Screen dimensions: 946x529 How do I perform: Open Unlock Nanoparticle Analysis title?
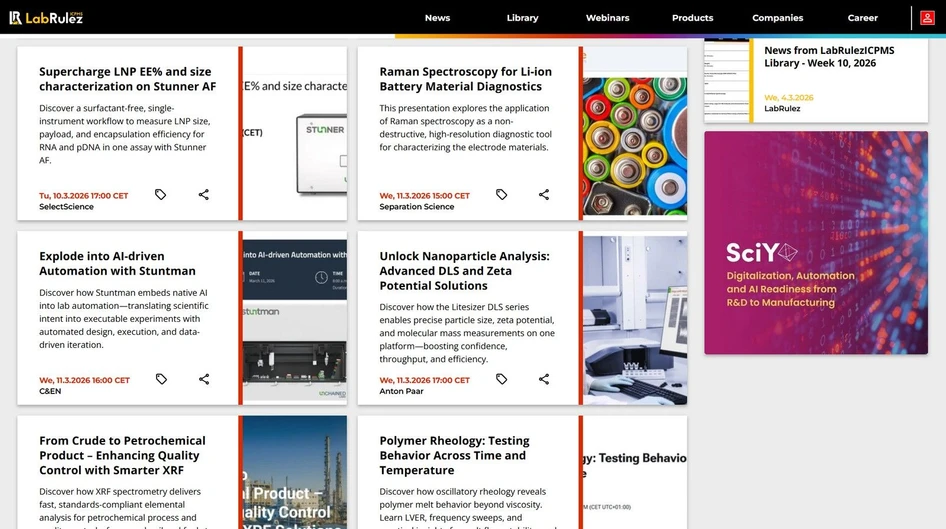point(465,271)
